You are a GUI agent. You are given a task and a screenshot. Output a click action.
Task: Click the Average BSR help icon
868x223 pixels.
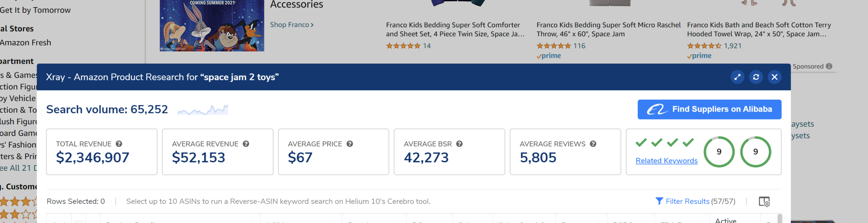pyautogui.click(x=459, y=144)
